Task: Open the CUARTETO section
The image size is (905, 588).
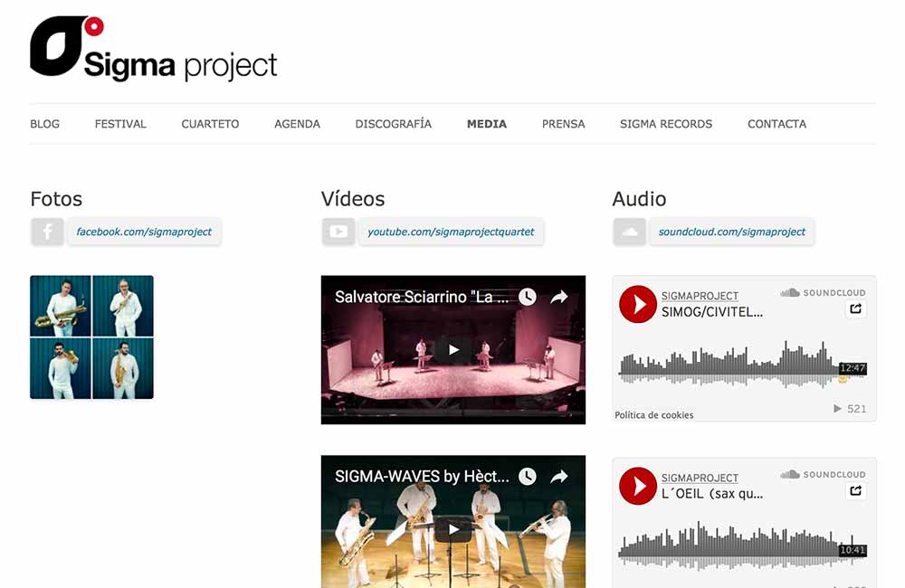Action: point(210,124)
